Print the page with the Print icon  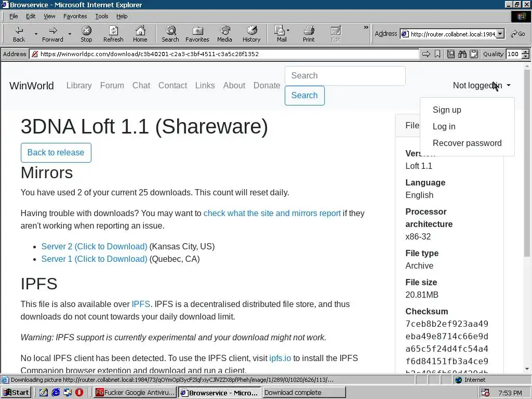coord(309,34)
